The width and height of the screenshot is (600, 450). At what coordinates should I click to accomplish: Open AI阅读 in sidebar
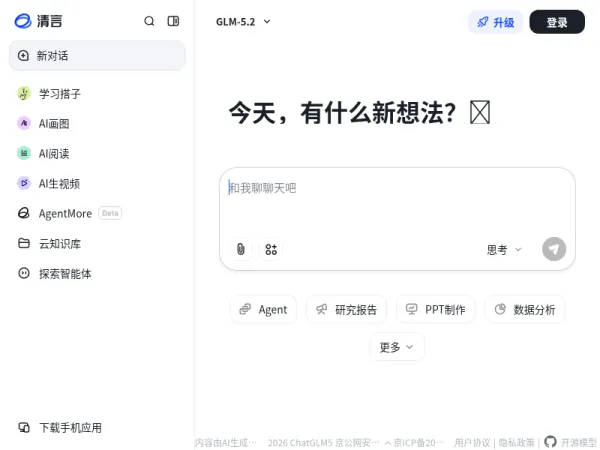(97, 153)
